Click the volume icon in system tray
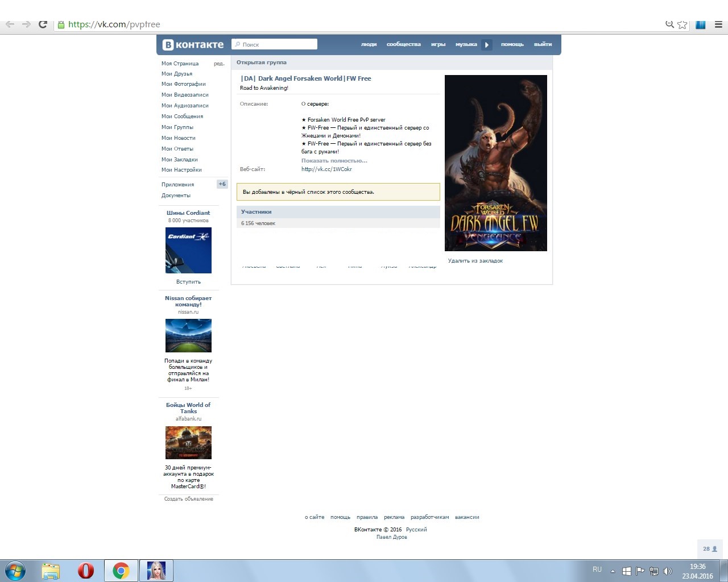This screenshot has width=728, height=582. [x=668, y=571]
